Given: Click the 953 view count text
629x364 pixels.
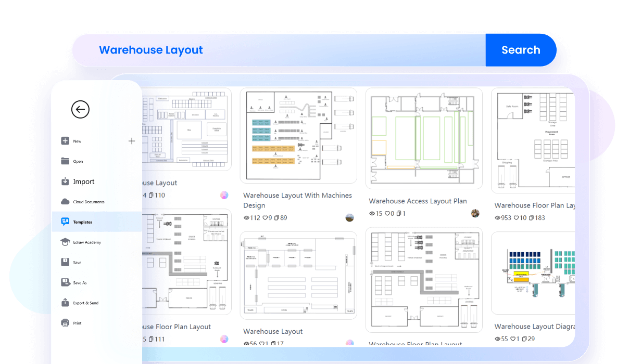Looking at the screenshot, I should 507,218.
